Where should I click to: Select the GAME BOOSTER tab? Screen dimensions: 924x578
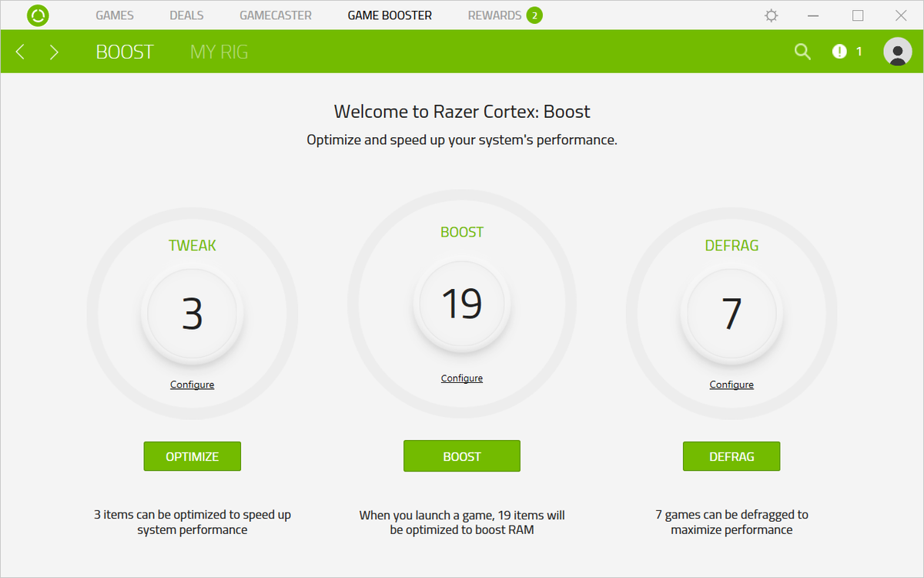[x=390, y=15]
